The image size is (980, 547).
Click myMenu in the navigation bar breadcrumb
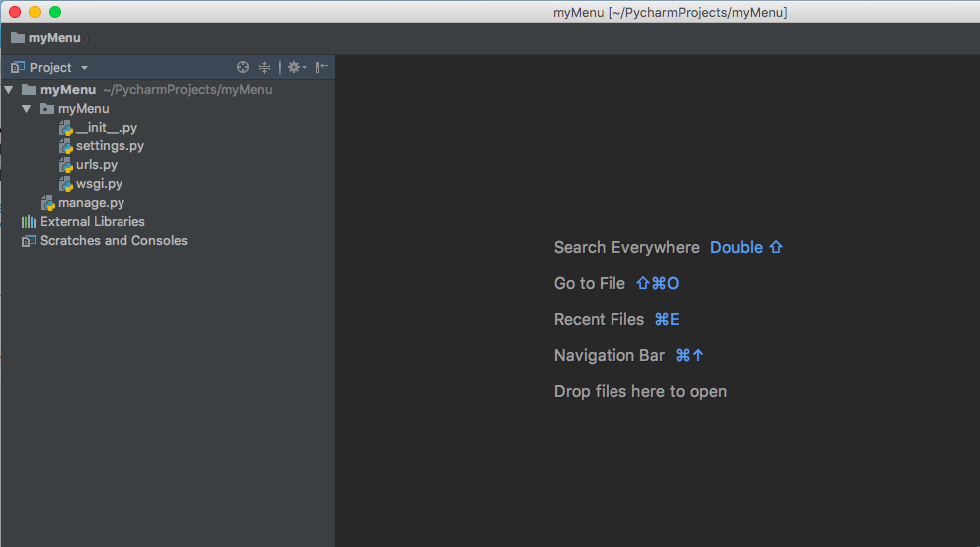pos(55,38)
